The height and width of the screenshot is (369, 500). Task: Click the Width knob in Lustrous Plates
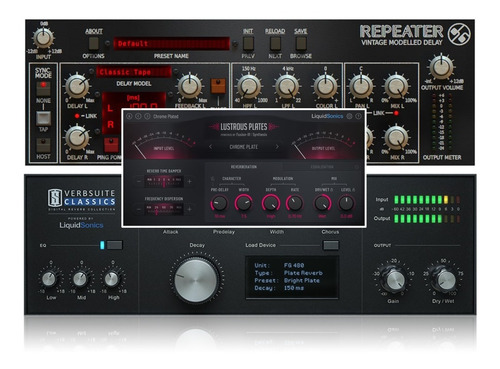pyautogui.click(x=244, y=203)
